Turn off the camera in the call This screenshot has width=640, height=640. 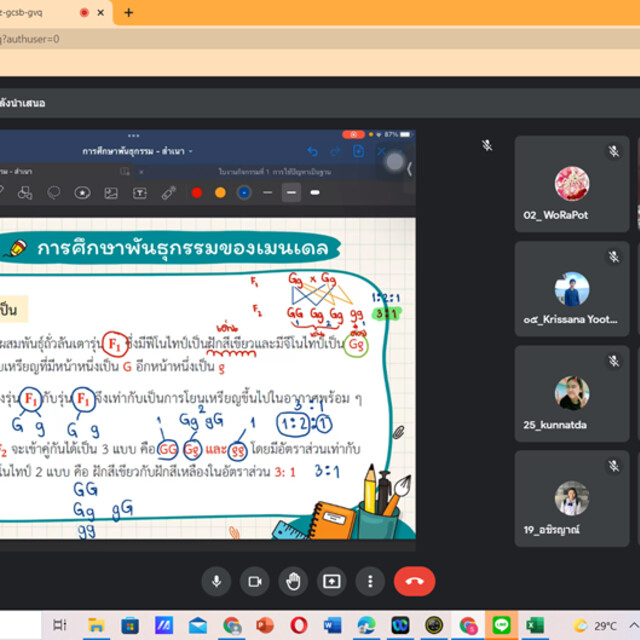coord(254,581)
